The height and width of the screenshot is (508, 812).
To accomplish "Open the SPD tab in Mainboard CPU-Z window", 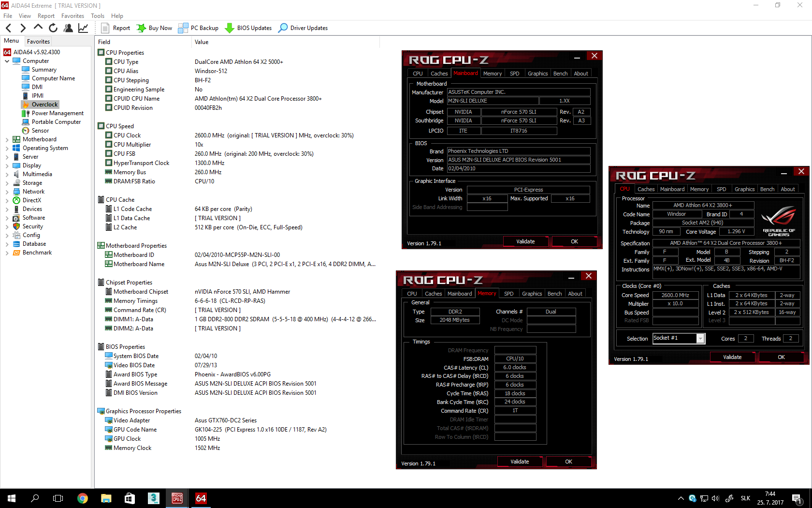I will 514,74.
